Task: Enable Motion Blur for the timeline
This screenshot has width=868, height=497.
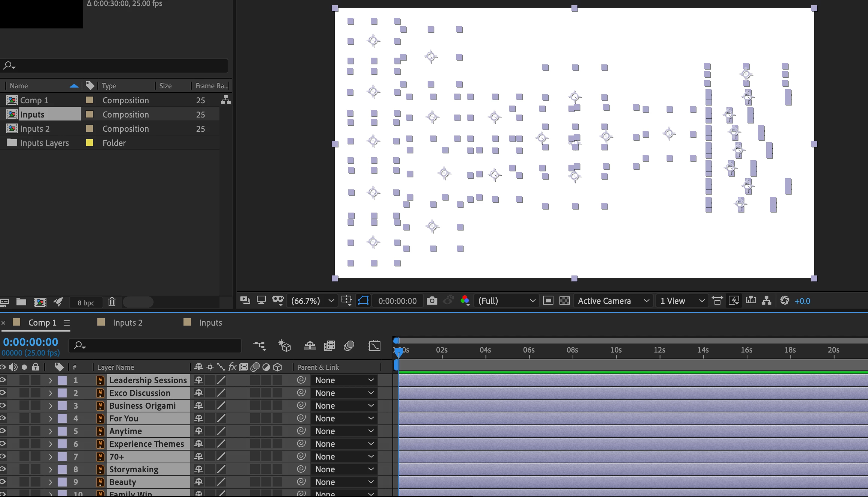Action: point(349,345)
